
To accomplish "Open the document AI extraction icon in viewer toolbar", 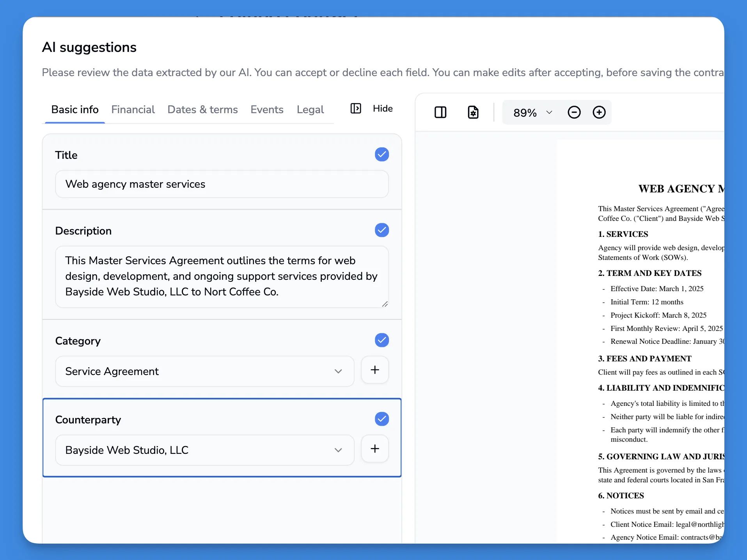I will click(473, 112).
